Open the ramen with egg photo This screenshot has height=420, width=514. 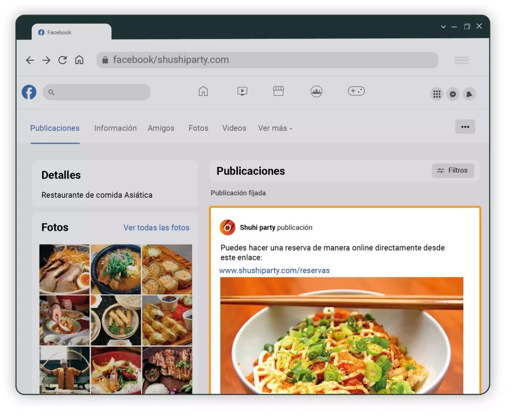coord(64,269)
